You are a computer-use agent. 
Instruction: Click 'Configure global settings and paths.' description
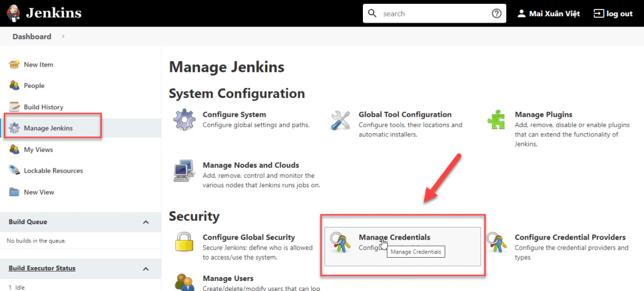pyautogui.click(x=256, y=124)
